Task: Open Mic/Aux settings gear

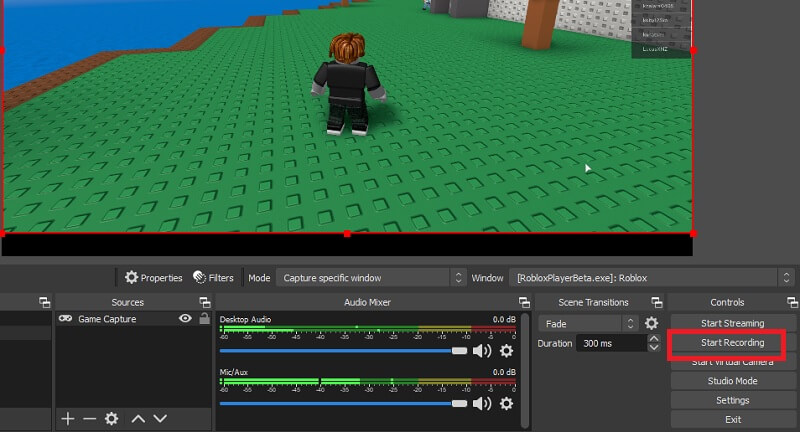Action: pyautogui.click(x=506, y=404)
